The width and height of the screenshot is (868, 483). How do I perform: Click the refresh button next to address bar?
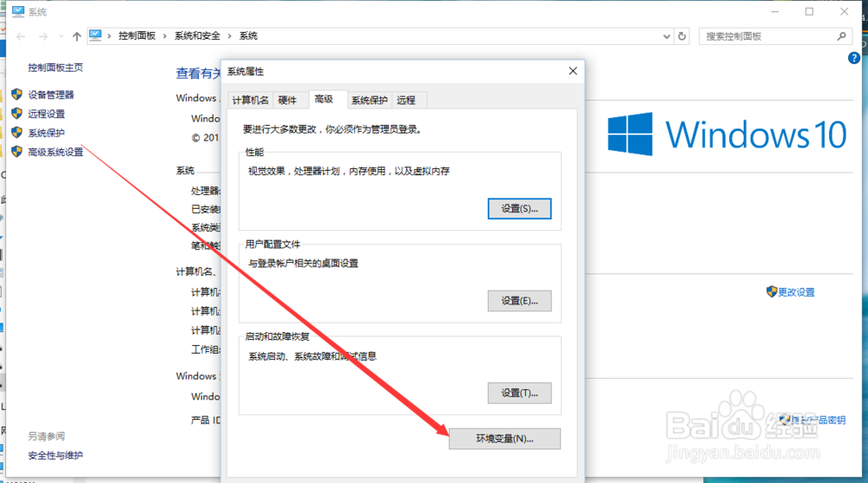[682, 36]
